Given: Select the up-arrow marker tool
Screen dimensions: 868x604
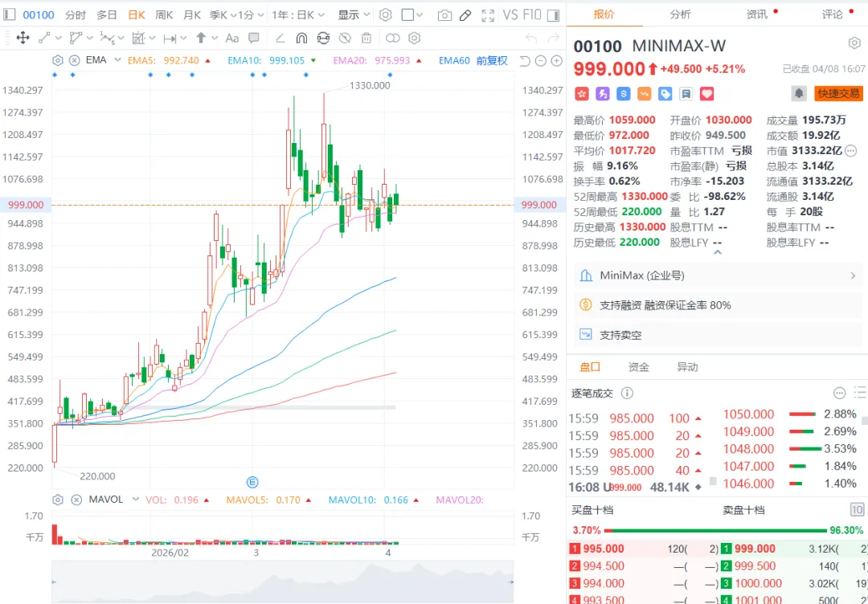Looking at the screenshot, I should [x=201, y=39].
